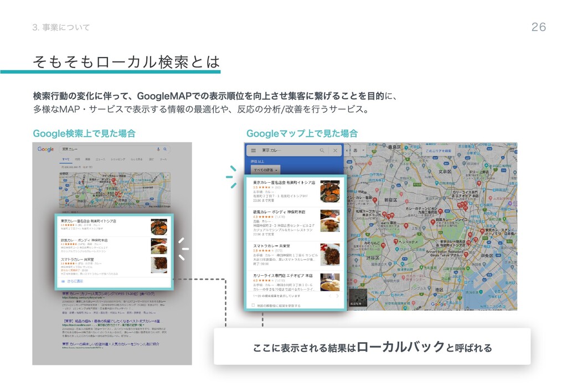Select the ニュース search tab

click(101, 159)
